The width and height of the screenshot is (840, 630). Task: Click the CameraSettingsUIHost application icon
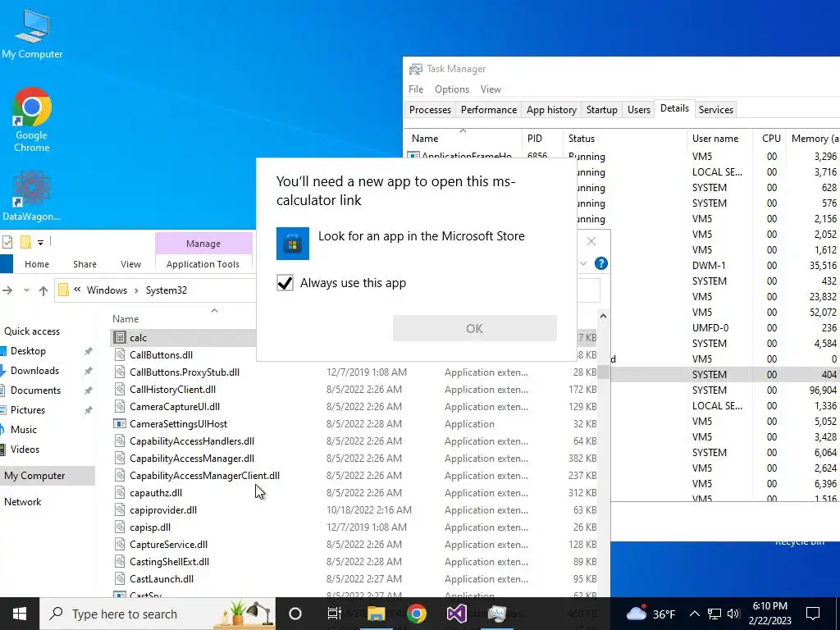point(120,424)
